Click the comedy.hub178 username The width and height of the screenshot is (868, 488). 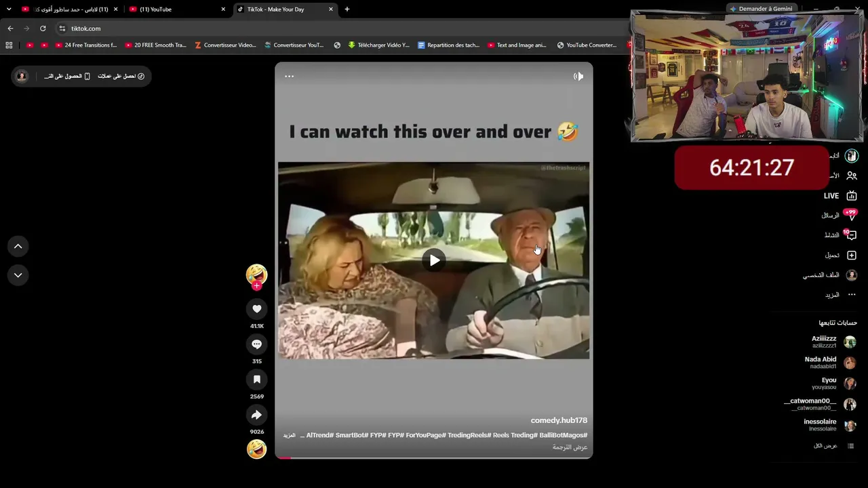[559, 421]
